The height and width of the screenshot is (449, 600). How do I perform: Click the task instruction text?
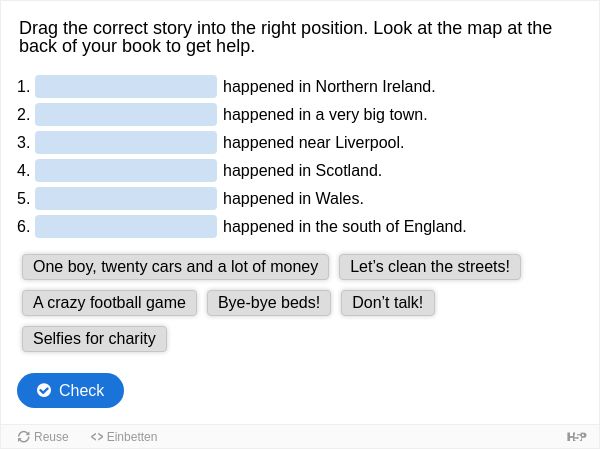tap(285, 37)
